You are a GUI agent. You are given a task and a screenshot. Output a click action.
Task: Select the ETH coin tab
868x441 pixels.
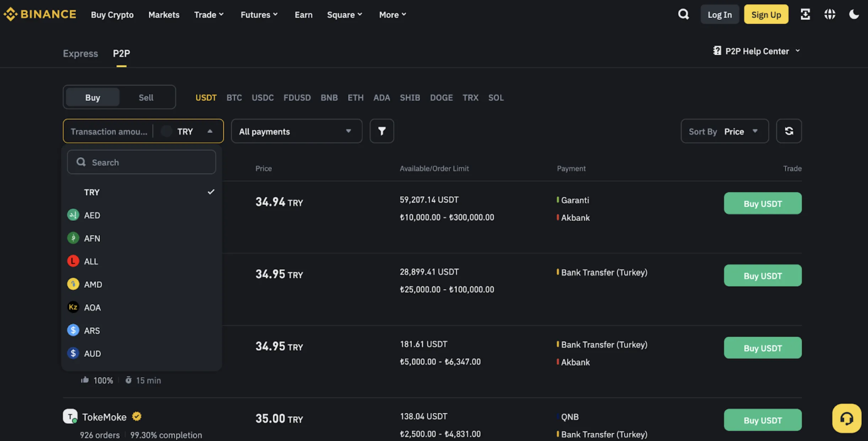355,97
